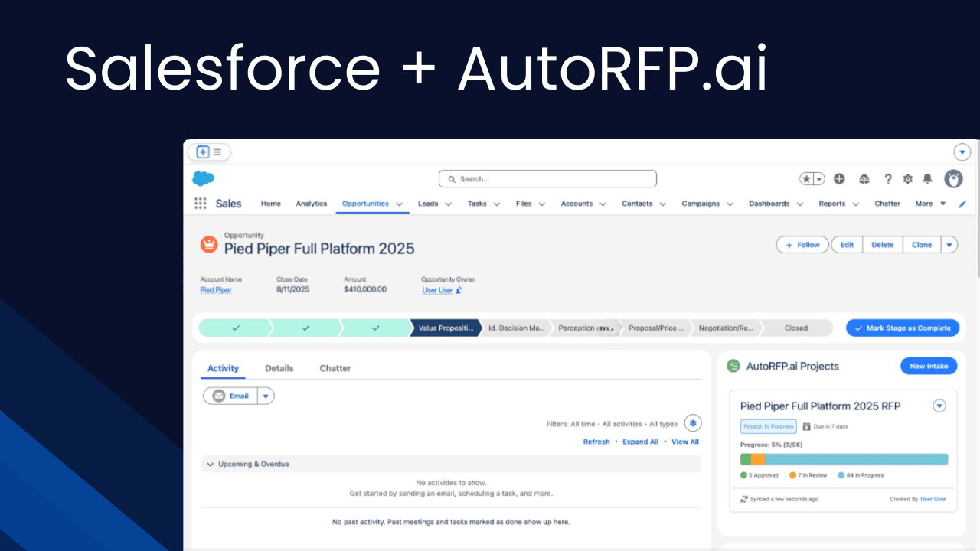Open the Pied Piper account link
Screen dimensions: 980x551
click(216, 290)
